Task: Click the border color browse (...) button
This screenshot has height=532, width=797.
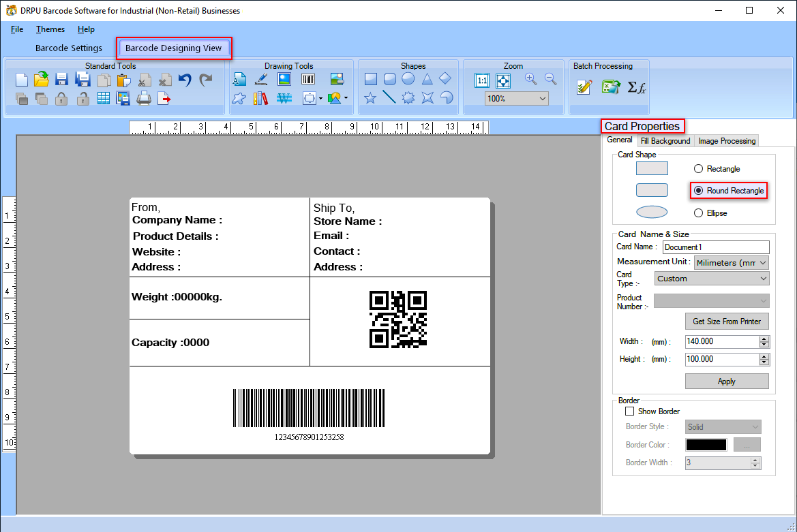Action: [747, 445]
